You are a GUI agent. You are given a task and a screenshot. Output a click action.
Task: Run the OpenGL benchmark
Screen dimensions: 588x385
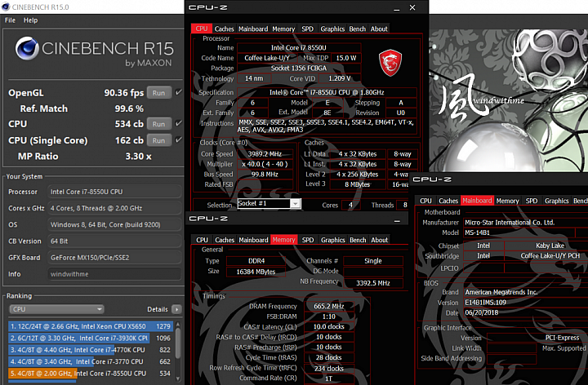tap(158, 93)
